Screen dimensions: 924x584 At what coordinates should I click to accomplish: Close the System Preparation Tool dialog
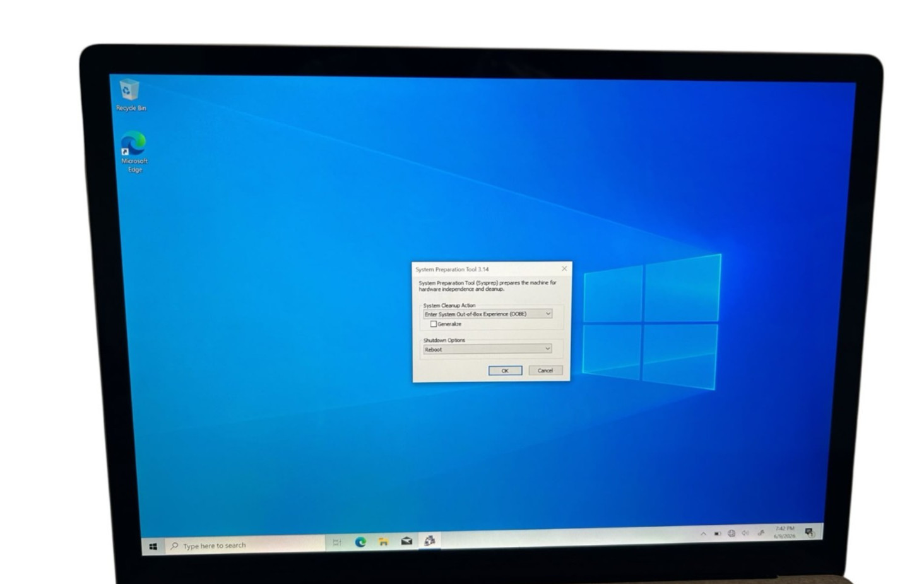tap(564, 269)
